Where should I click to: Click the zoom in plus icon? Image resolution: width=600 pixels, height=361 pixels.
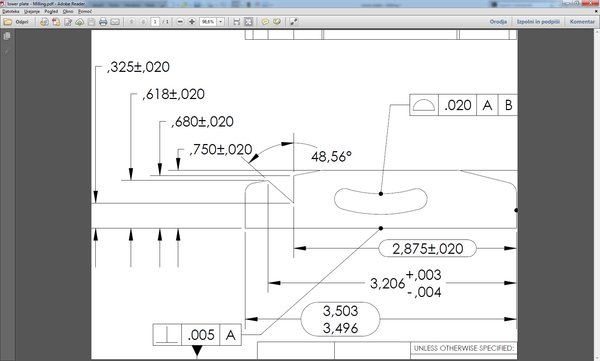192,22
